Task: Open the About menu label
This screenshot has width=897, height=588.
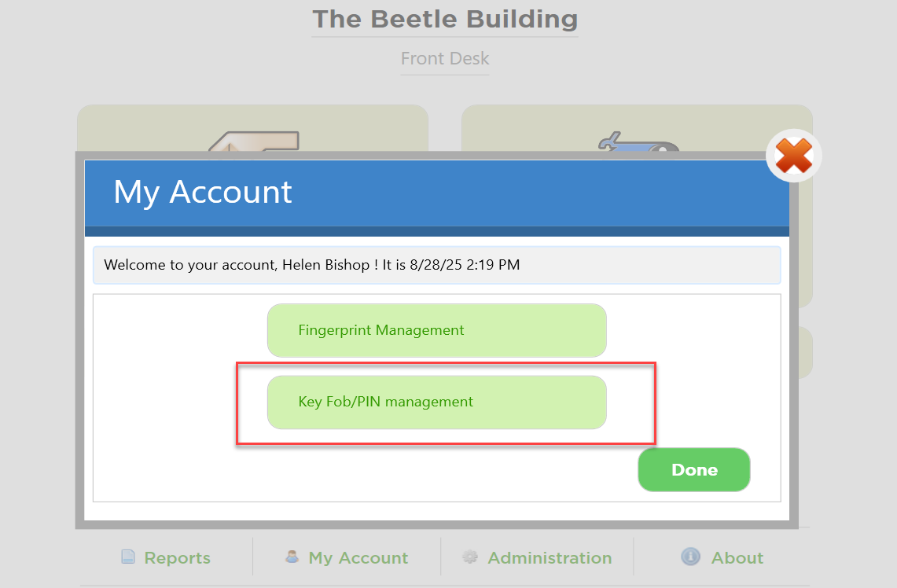Action: [737, 557]
